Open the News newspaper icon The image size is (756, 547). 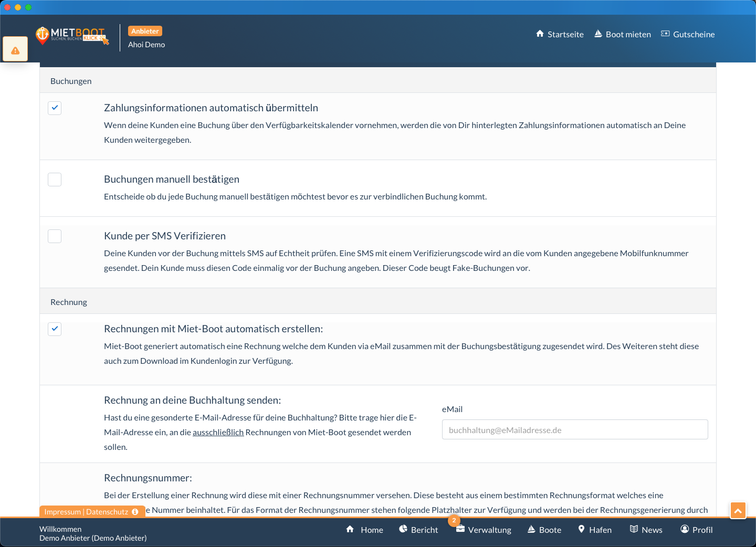click(634, 529)
